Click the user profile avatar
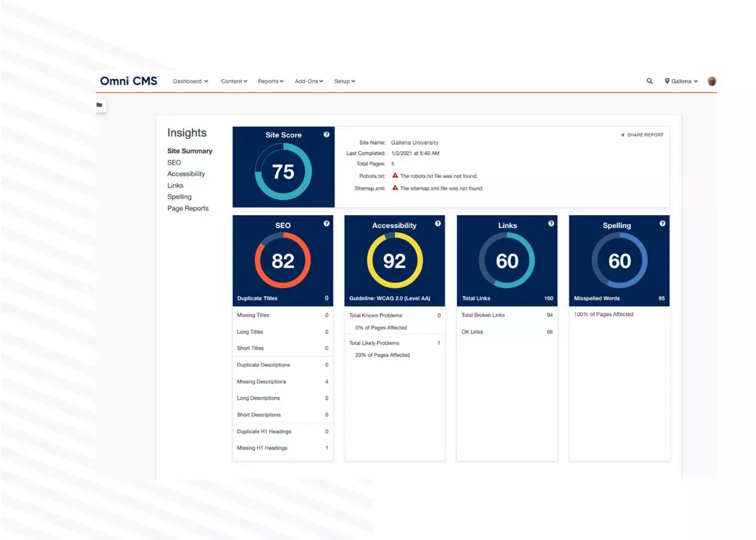 coord(712,81)
